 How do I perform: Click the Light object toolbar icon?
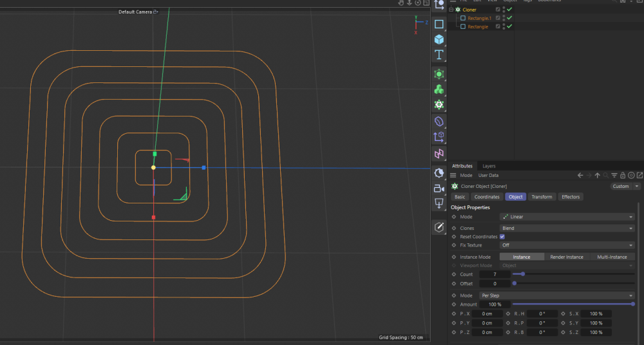(x=439, y=173)
